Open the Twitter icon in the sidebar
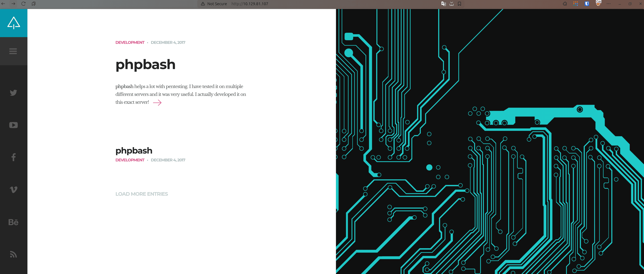This screenshot has height=274, width=644. pos(13,93)
